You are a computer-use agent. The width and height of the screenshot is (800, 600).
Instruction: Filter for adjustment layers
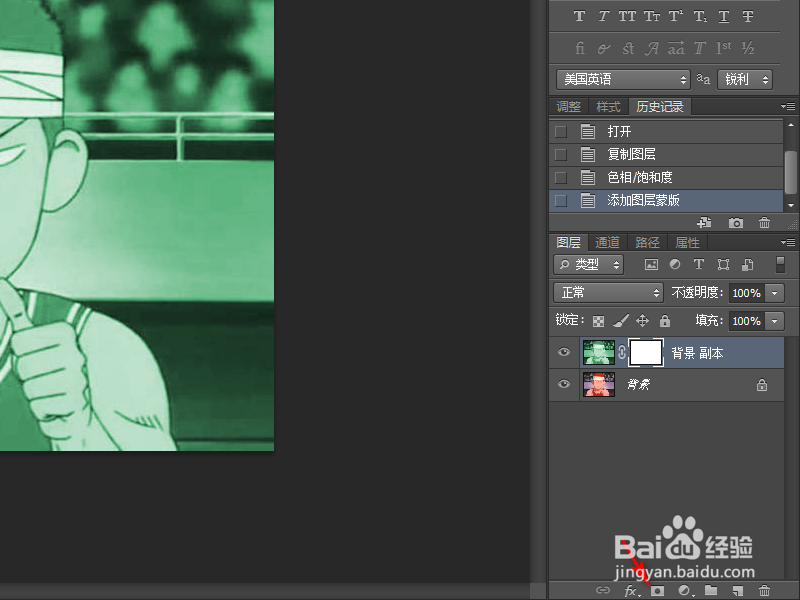(675, 265)
